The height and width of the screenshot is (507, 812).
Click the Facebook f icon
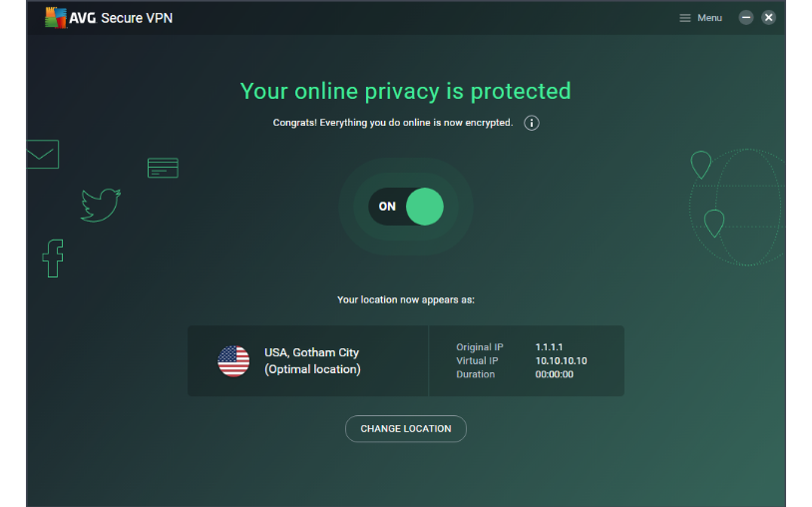point(53,258)
